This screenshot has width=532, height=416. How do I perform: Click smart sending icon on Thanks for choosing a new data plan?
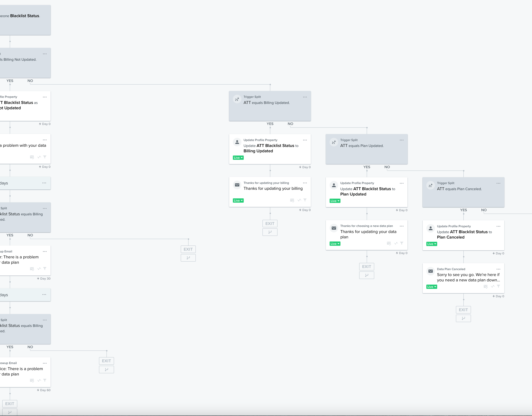(389, 243)
